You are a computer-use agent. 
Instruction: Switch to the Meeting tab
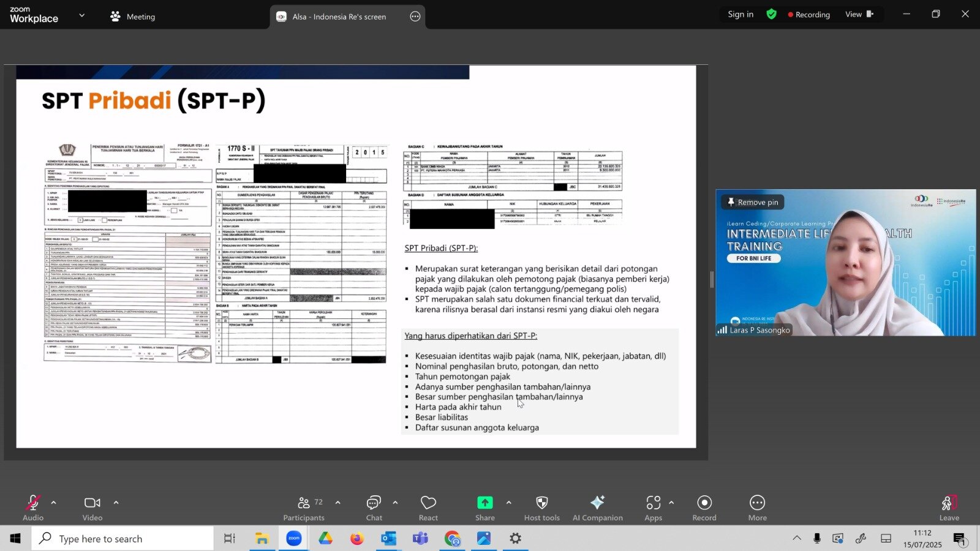tap(133, 17)
